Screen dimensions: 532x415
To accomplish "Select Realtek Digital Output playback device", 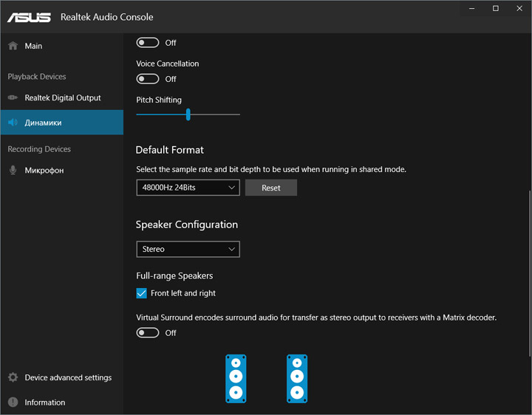I will [62, 97].
